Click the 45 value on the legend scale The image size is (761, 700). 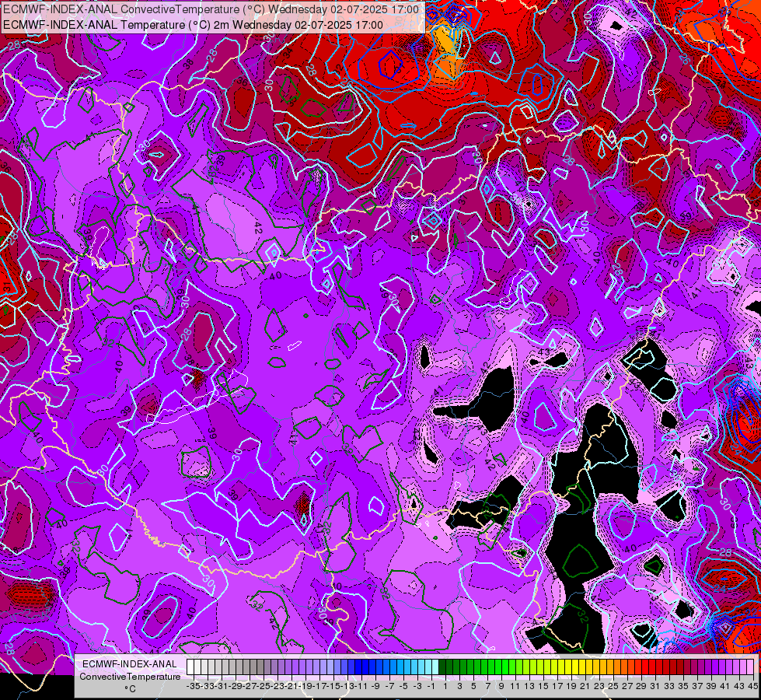tap(752, 686)
